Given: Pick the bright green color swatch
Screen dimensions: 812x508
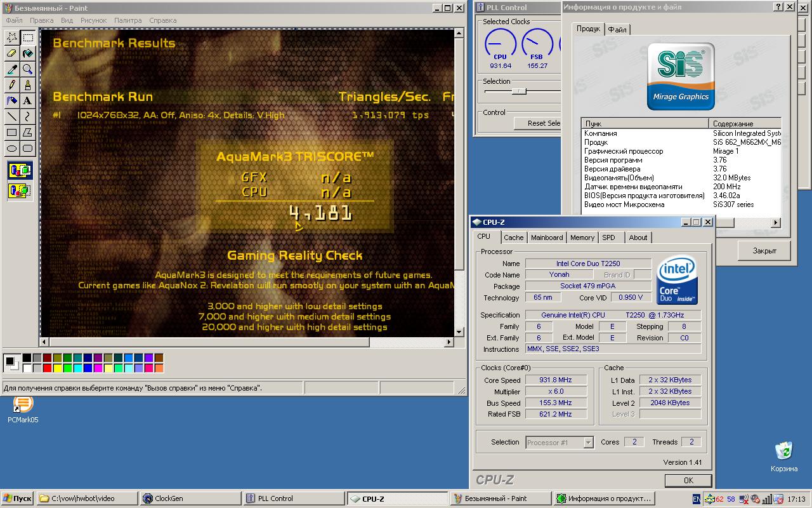Looking at the screenshot, I should (x=68, y=368).
